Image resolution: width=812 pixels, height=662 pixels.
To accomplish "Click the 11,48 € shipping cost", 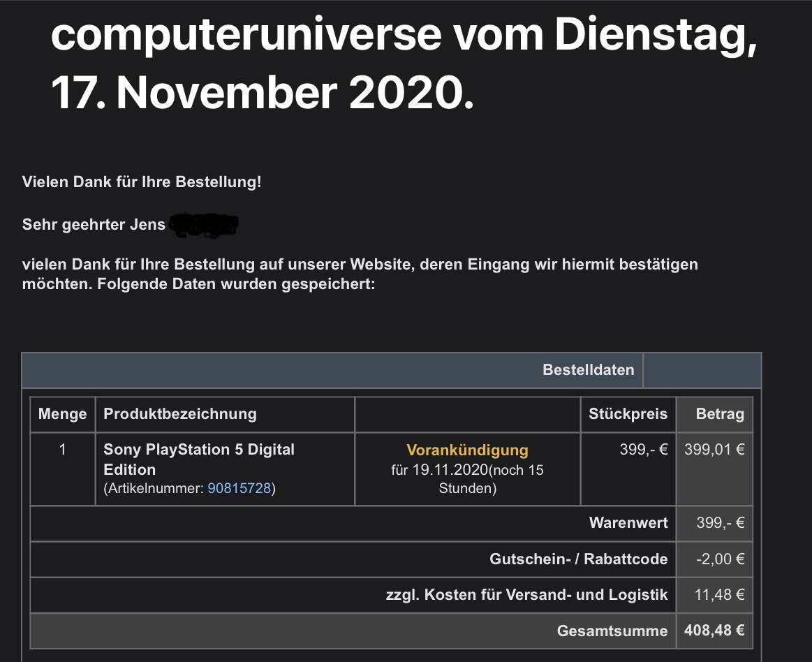I will click(x=721, y=595).
